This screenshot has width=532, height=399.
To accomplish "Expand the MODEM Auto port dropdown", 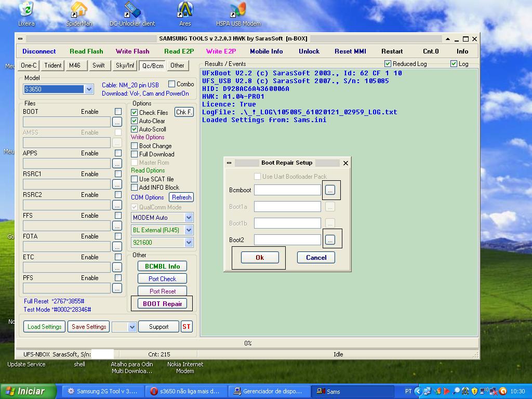I will [189, 218].
